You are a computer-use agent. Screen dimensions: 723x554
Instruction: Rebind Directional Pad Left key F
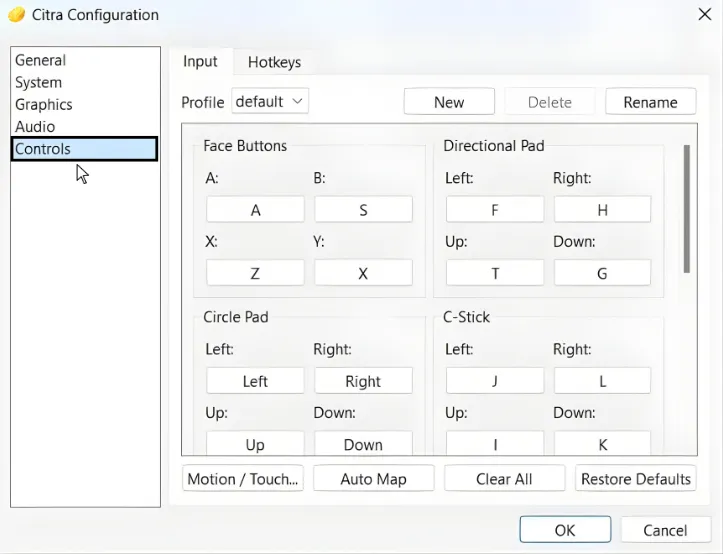tap(495, 210)
